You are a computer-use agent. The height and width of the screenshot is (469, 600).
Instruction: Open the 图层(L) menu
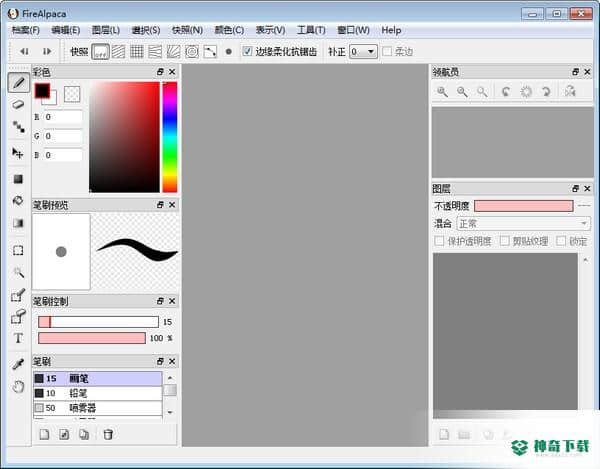click(x=106, y=30)
